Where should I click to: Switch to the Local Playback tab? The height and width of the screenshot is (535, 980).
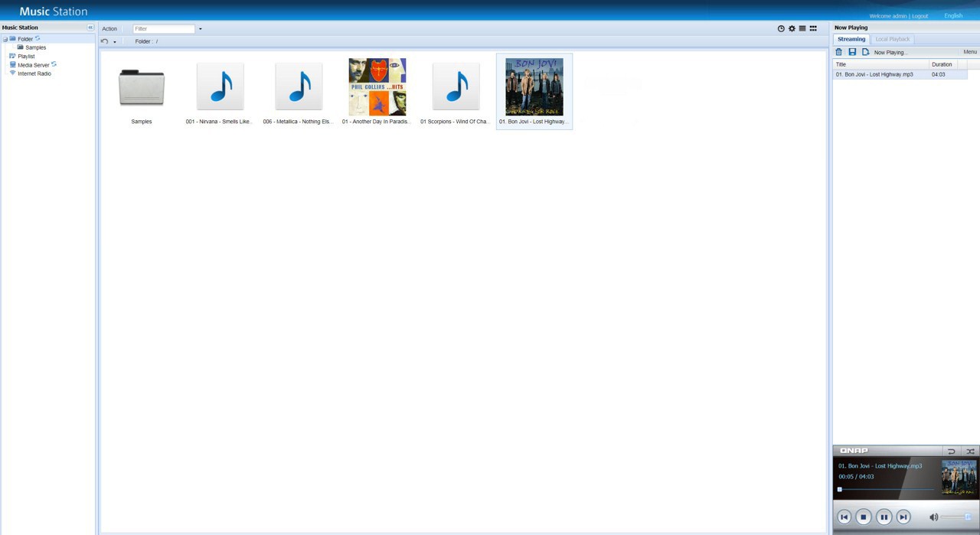pos(893,39)
